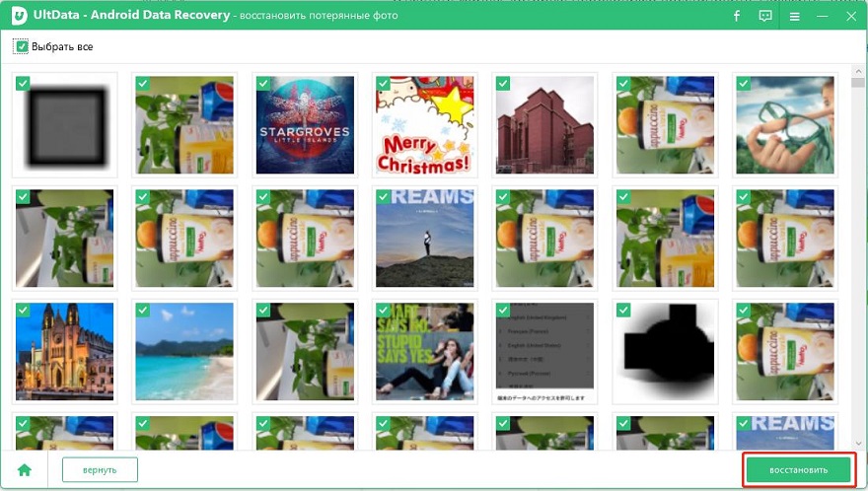The image size is (868, 491).
Task: Select the Stupid Says Yes poster thumbnail
Action: click(424, 352)
